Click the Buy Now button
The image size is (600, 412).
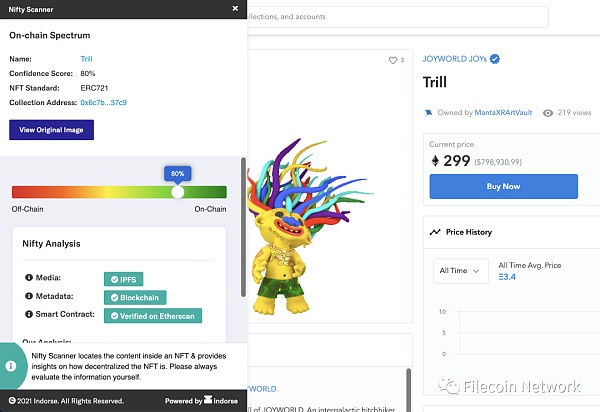[x=504, y=186]
